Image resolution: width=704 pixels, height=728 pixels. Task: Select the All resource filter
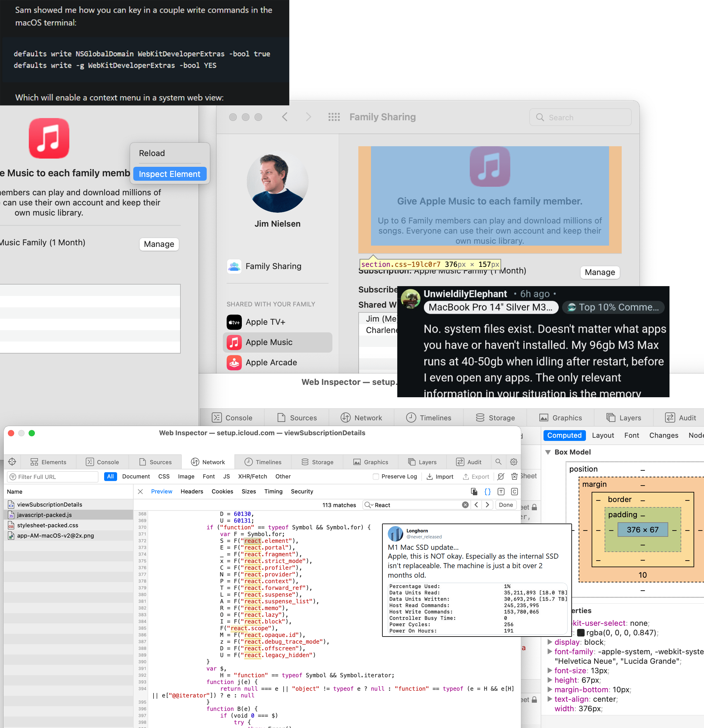[110, 477]
